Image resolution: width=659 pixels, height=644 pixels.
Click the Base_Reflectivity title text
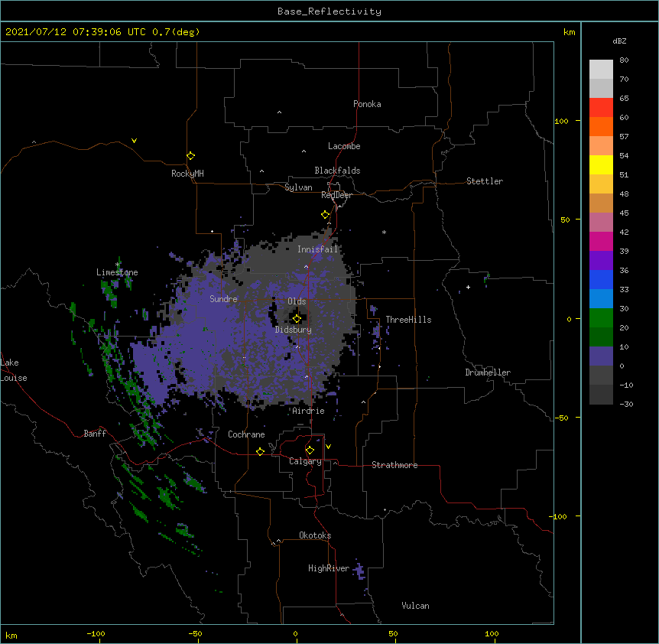[329, 11]
